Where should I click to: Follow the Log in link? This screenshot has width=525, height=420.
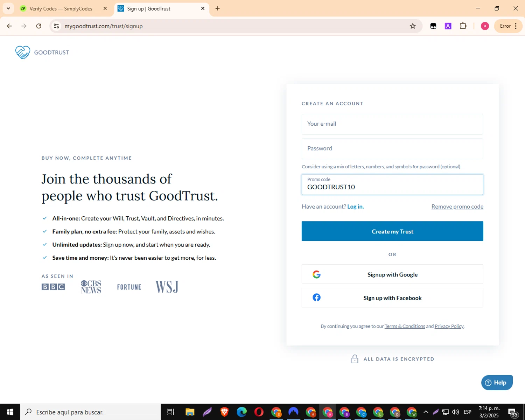(355, 206)
